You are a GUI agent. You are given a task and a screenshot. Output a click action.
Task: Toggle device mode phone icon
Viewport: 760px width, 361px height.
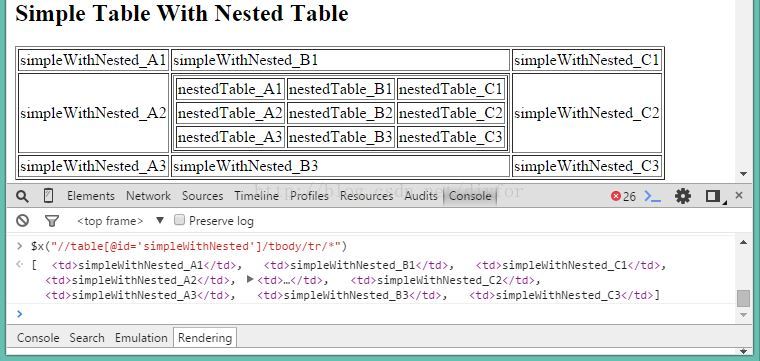(48, 196)
